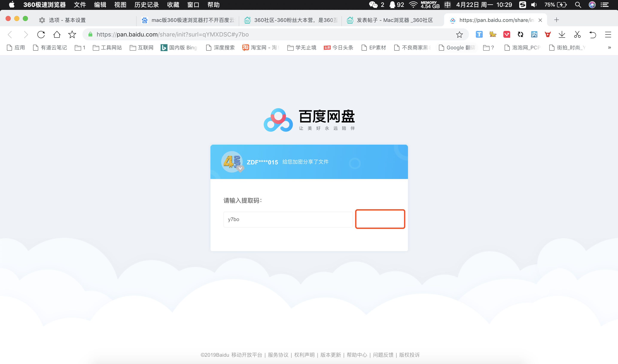Open the translate extension icon
Screen dimensions: 618x364
(534, 34)
